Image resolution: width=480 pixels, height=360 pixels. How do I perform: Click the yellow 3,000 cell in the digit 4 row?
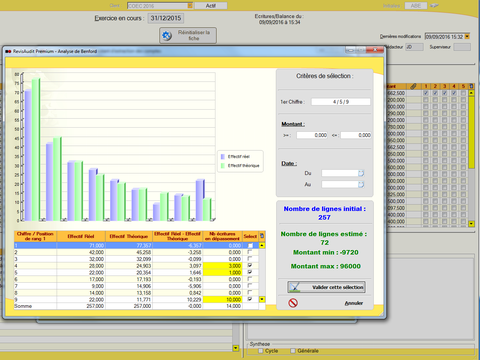(222, 266)
